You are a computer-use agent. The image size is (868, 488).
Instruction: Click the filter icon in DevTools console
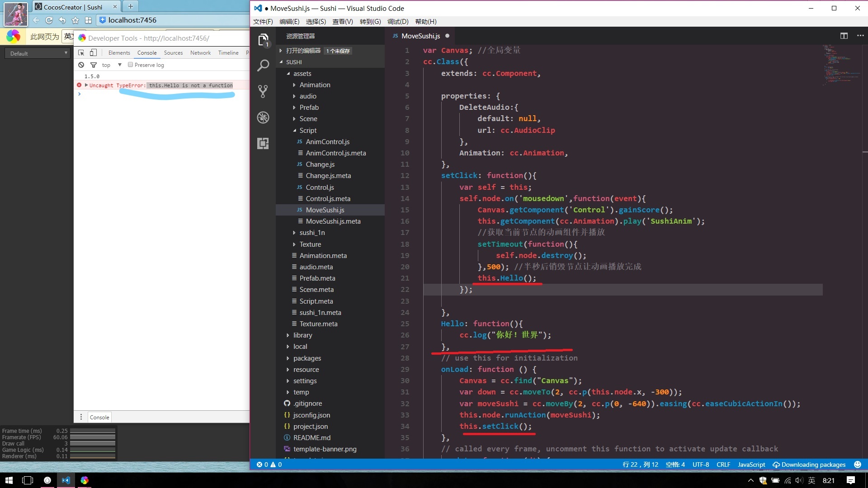pos(94,65)
